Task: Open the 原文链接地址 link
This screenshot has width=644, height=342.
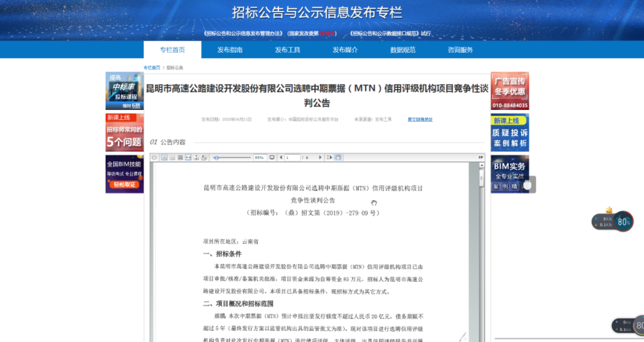Action: click(x=420, y=120)
